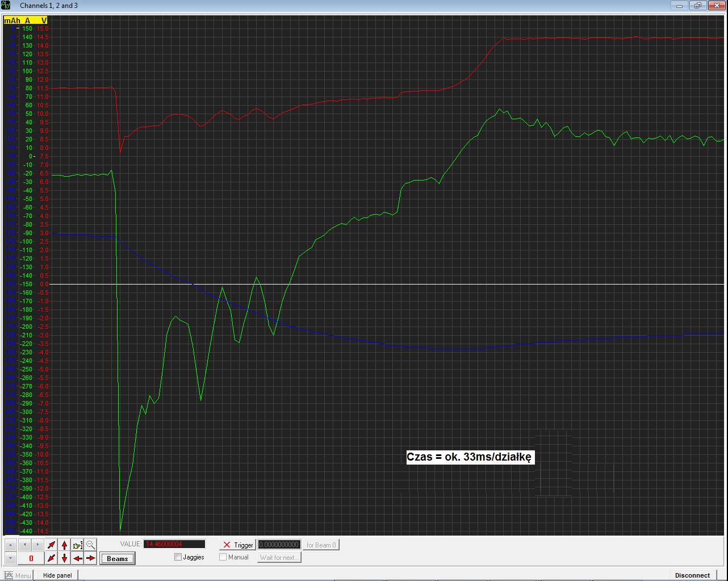
Task: Click the Beams button
Action: 118,558
